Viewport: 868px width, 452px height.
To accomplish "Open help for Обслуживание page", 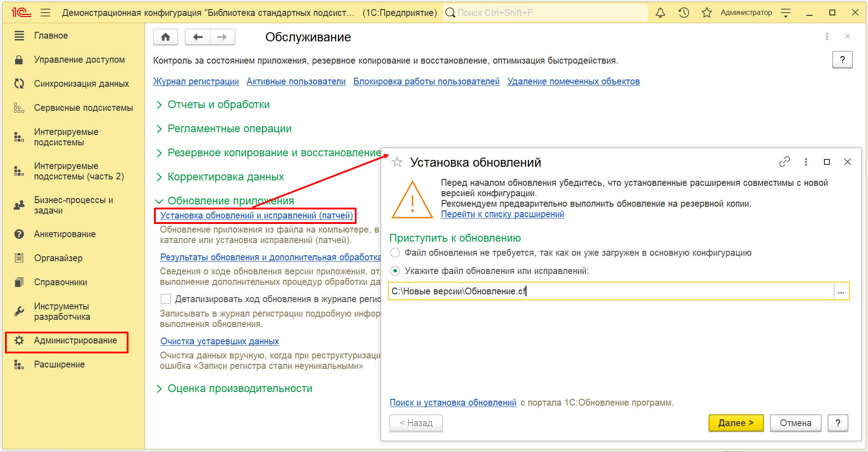I will (842, 60).
